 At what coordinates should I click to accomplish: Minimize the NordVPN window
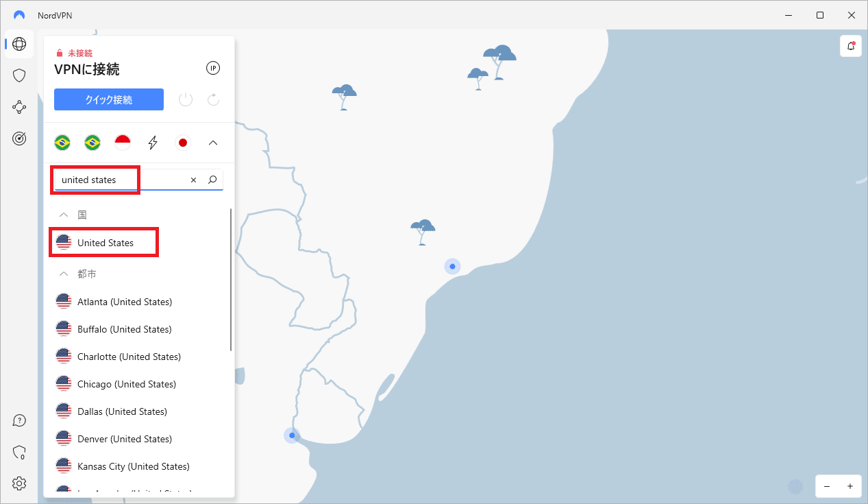(x=789, y=15)
